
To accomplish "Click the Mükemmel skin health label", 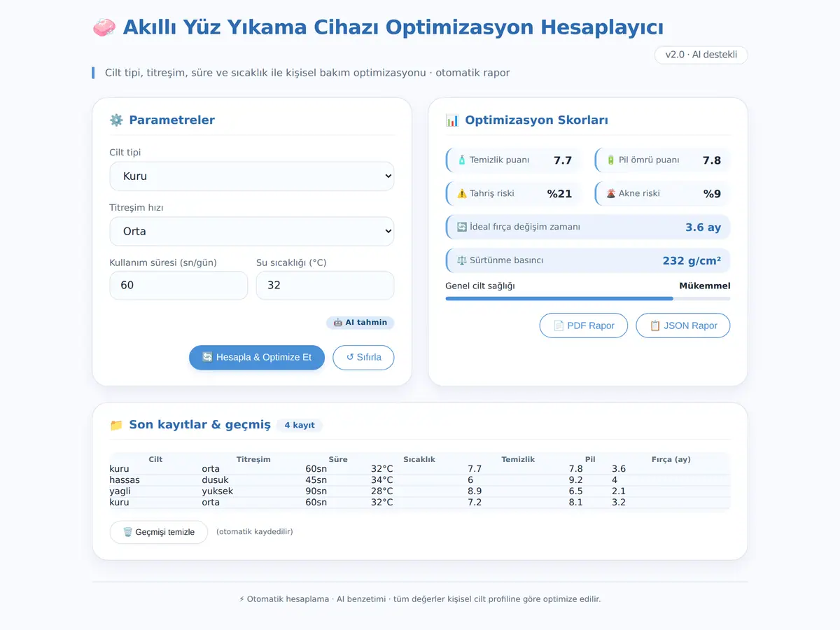I will tap(705, 286).
